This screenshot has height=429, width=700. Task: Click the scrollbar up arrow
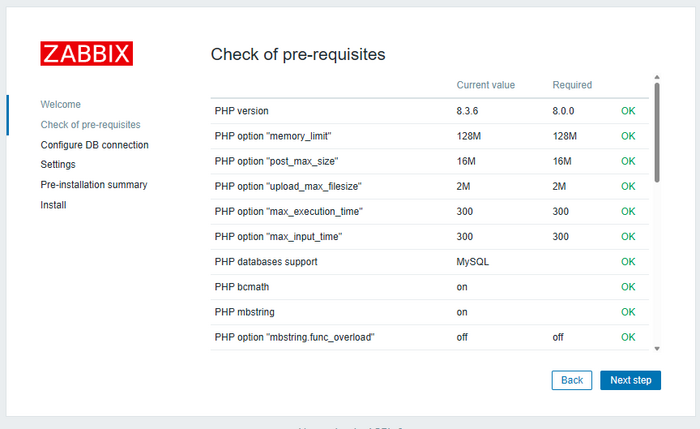[657, 78]
